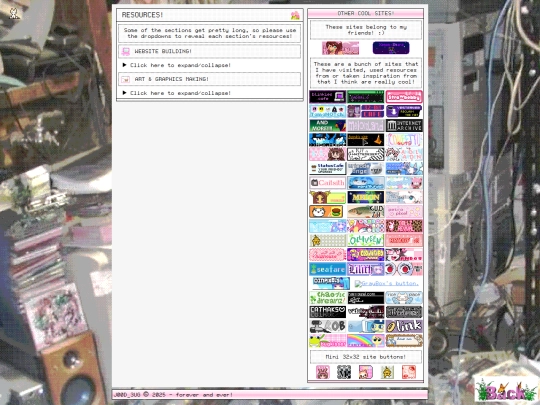Click the 'RESOURCES!' heading text
540x405 pixels.
pos(142,15)
